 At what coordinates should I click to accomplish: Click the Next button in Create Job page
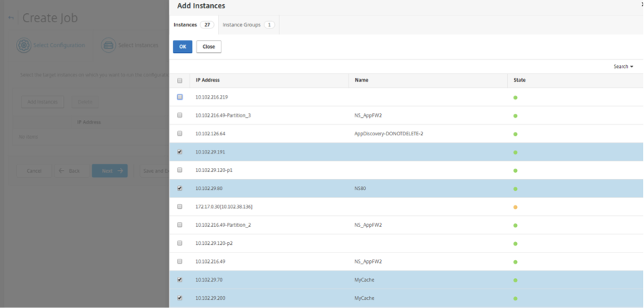tap(110, 171)
